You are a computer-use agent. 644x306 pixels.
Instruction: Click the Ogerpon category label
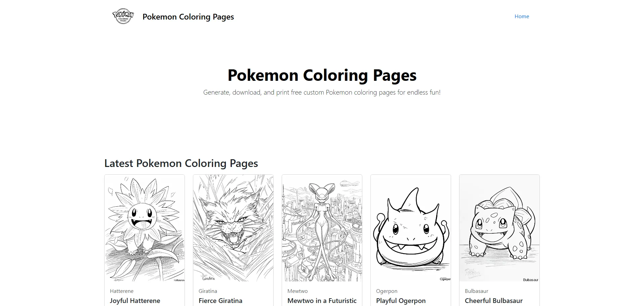point(387,291)
